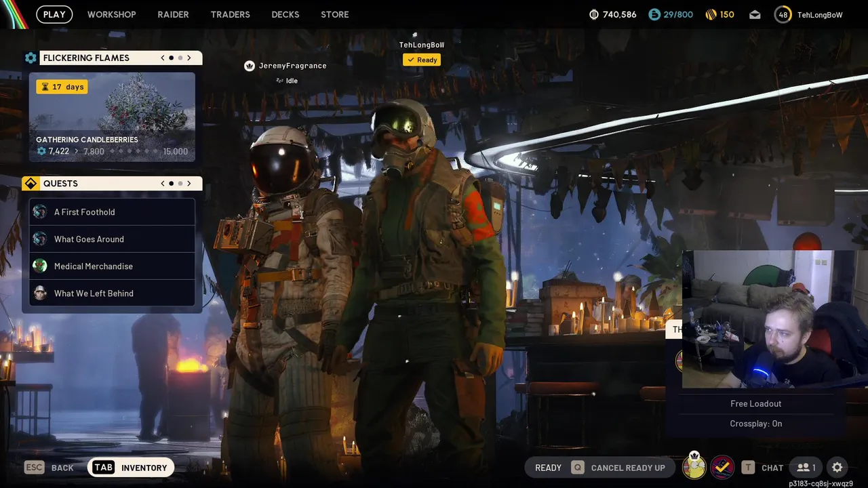This screenshot has width=868, height=488.
Task: Click the yellow Ready status badge
Action: tap(422, 60)
